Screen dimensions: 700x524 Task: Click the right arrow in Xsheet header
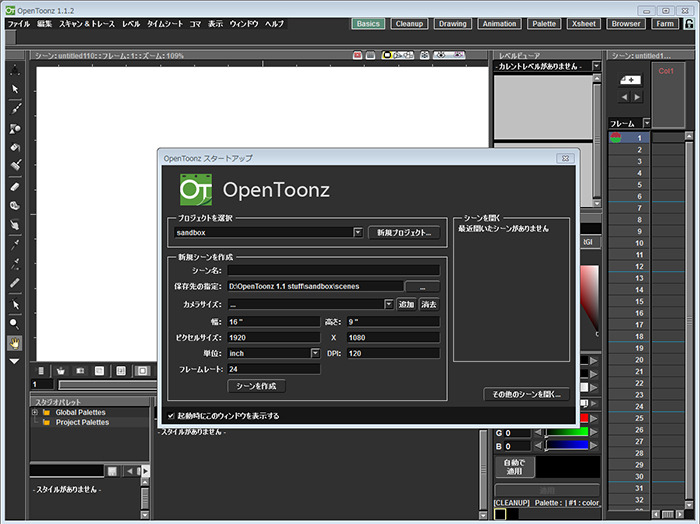pos(637,97)
